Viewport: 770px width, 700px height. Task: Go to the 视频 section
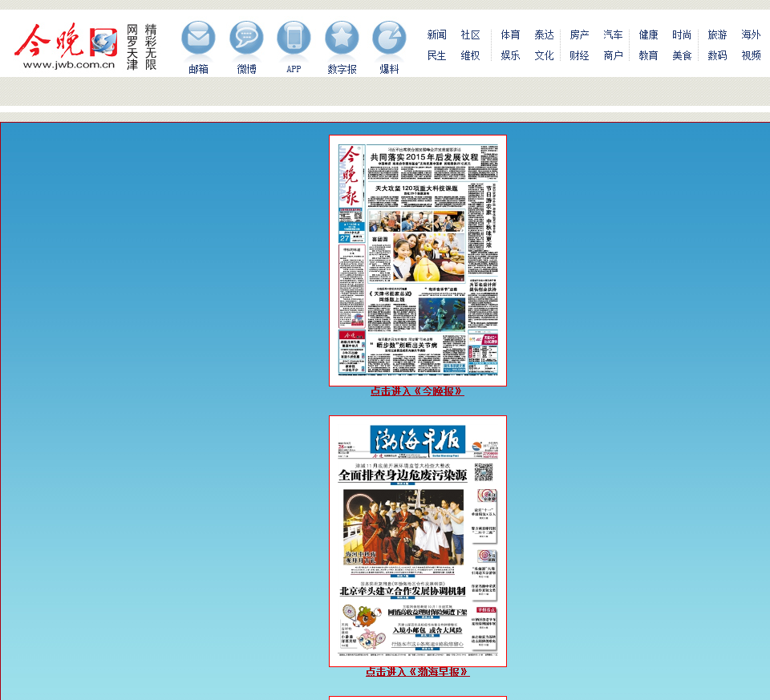point(752,55)
